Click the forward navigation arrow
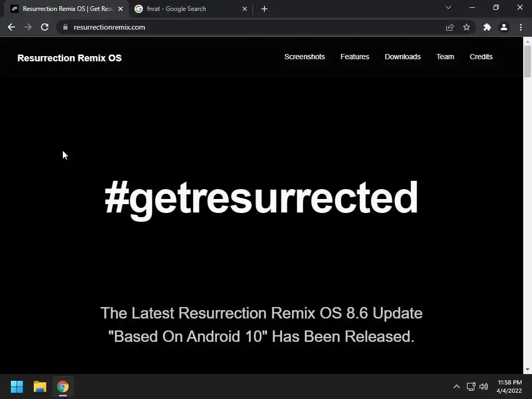The image size is (532, 399). [x=28, y=27]
